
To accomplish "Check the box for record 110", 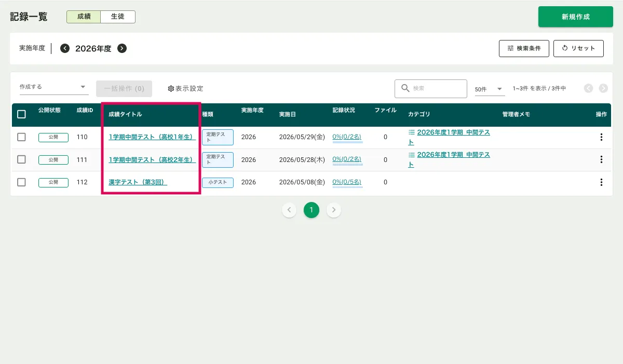I will (x=21, y=137).
